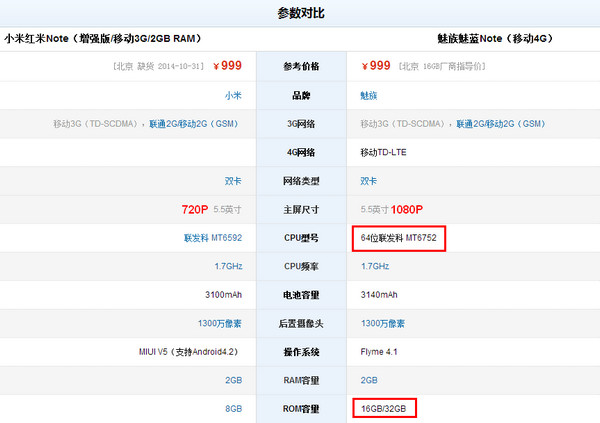This screenshot has height=423, width=600.
Task: Click the 720P screen resolution text
Action: point(195,209)
